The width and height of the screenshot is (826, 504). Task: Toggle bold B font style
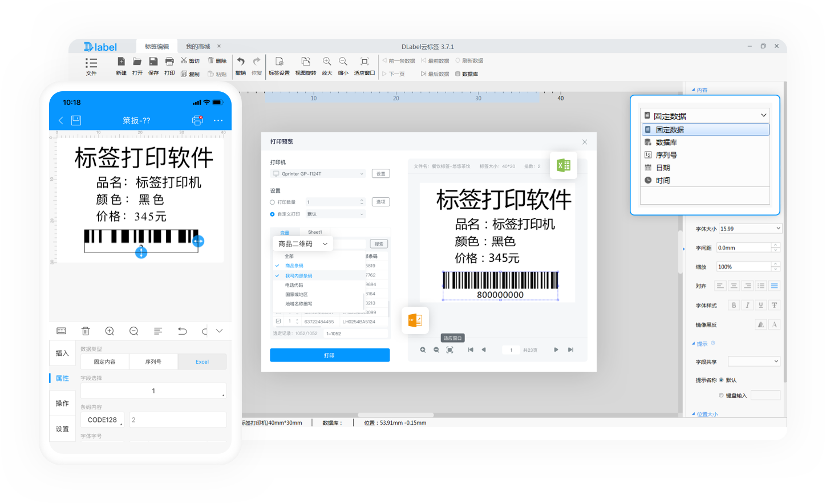734,305
